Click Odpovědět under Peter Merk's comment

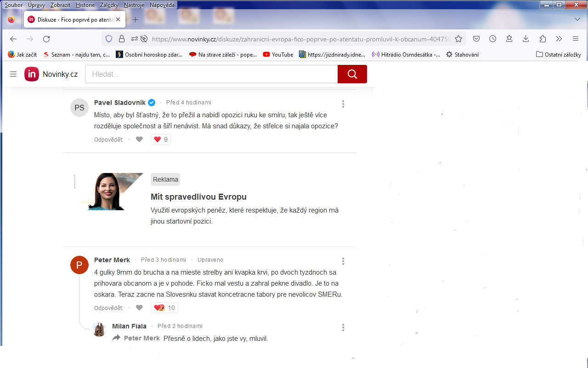click(108, 308)
